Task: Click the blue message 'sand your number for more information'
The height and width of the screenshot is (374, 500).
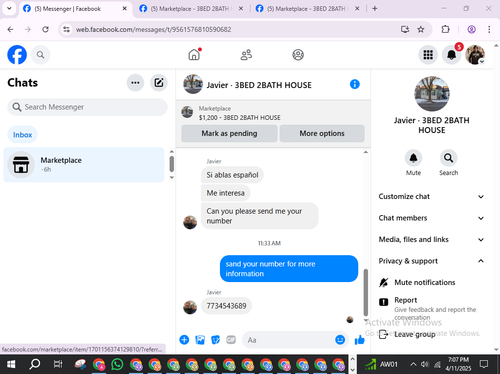Action: pyautogui.click(x=289, y=269)
